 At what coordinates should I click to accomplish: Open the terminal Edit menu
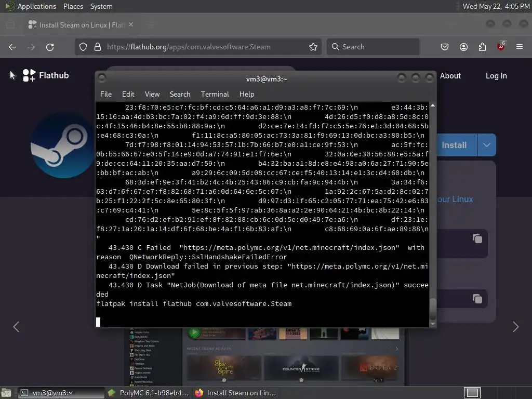tap(128, 94)
